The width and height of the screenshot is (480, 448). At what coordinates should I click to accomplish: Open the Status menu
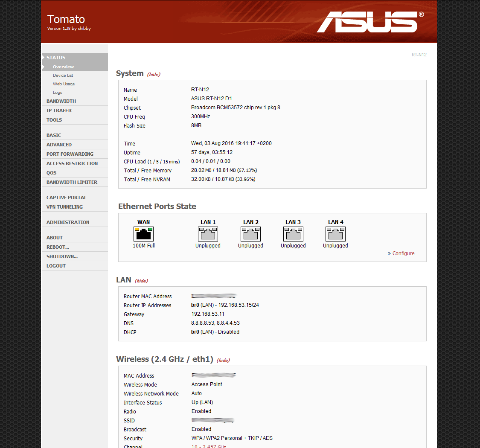pyautogui.click(x=75, y=58)
